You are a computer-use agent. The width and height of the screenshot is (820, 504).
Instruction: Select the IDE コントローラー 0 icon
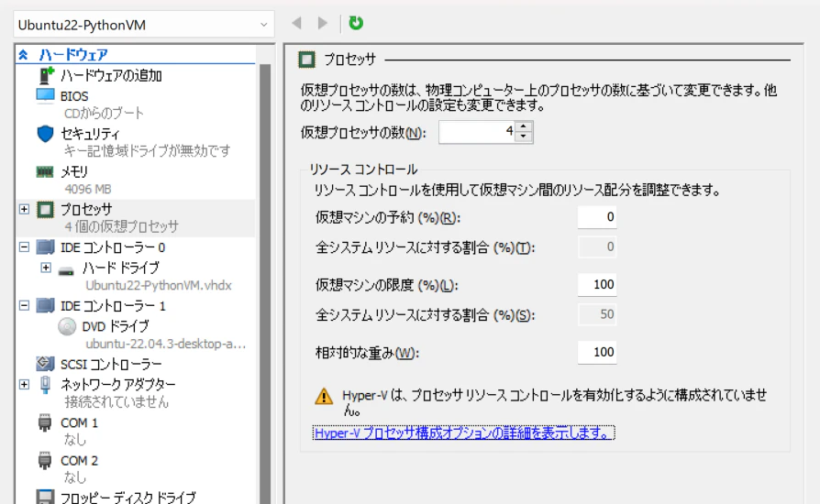(x=46, y=247)
